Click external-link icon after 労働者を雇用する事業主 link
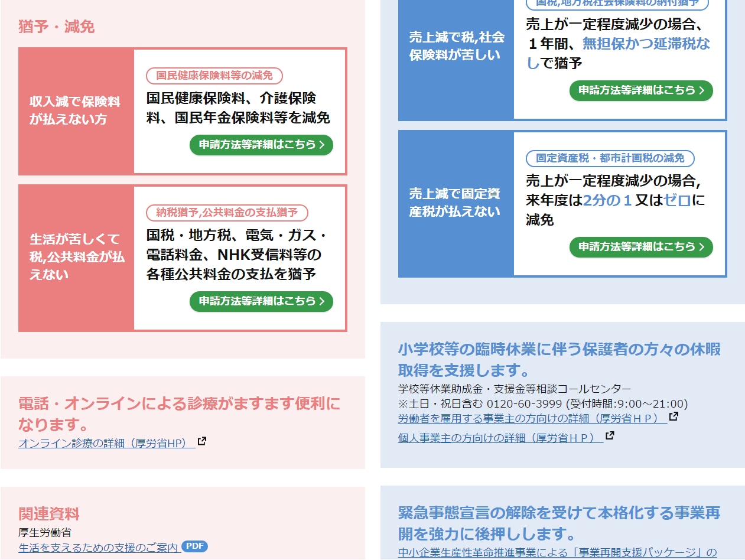 click(x=674, y=416)
